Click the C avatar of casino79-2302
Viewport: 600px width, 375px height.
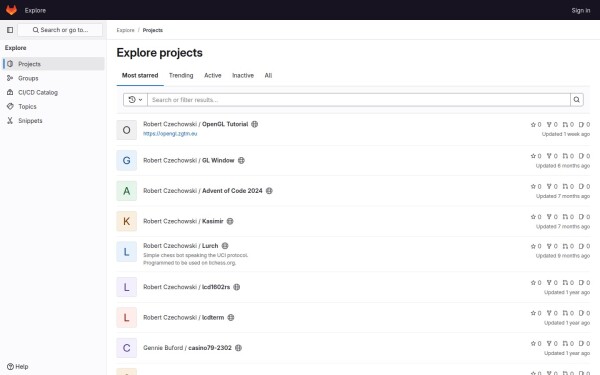click(x=127, y=348)
